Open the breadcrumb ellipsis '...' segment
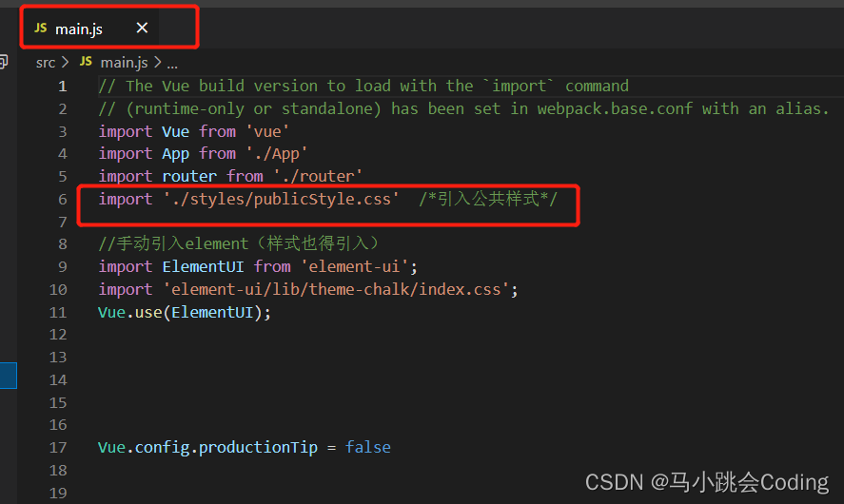Image resolution: width=844 pixels, height=504 pixels. (172, 65)
